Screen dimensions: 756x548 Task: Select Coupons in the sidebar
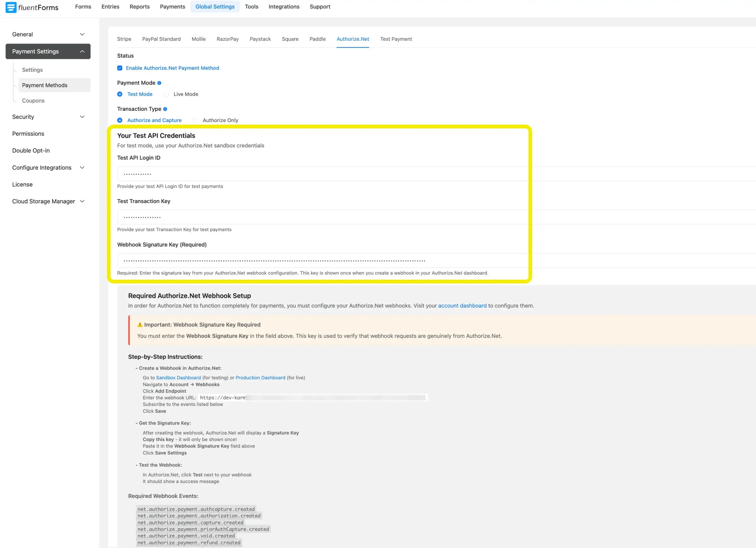click(x=33, y=100)
